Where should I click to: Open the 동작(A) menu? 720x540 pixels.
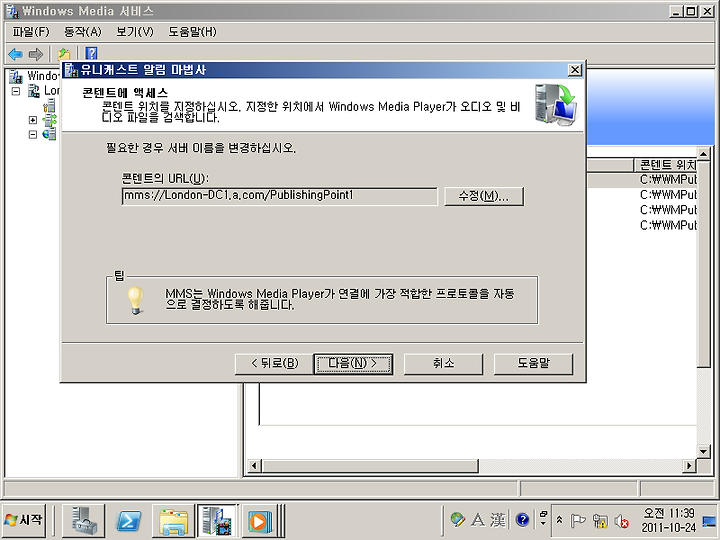pyautogui.click(x=83, y=32)
